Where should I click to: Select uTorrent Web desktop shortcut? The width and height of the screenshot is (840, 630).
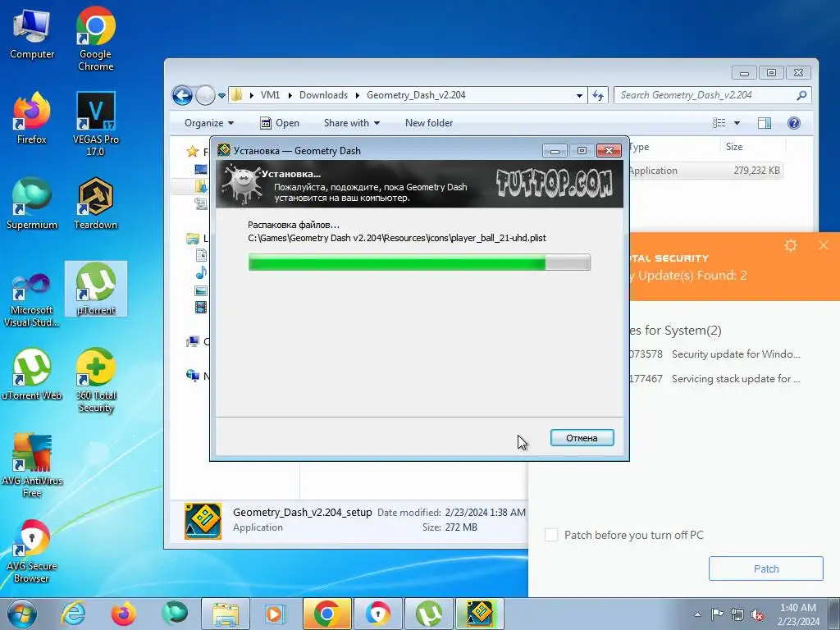(32, 374)
